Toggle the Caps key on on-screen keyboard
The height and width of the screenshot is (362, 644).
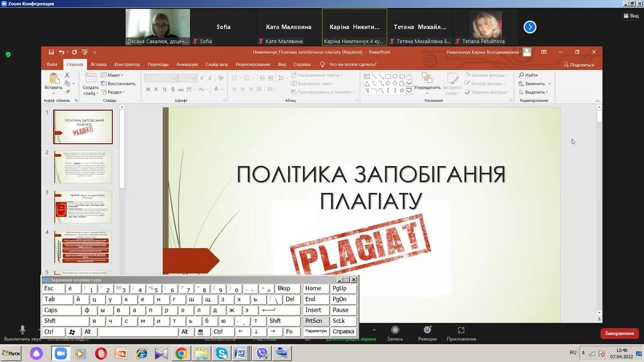[x=51, y=310]
